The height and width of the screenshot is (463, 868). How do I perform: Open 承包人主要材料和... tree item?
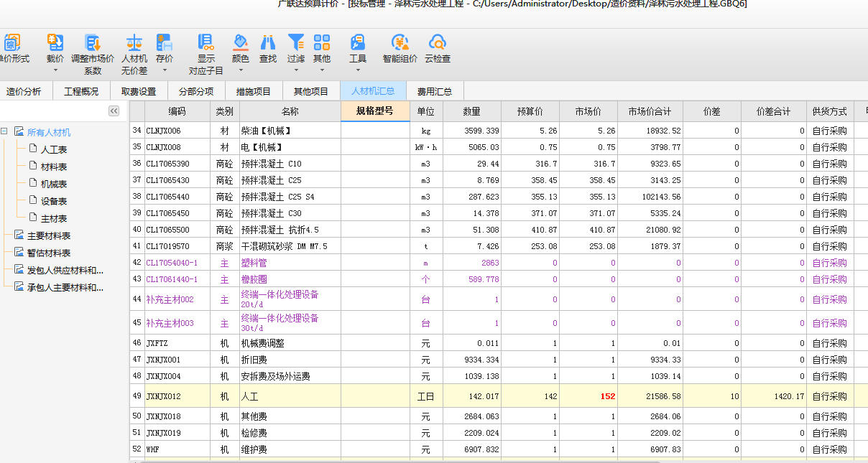65,287
